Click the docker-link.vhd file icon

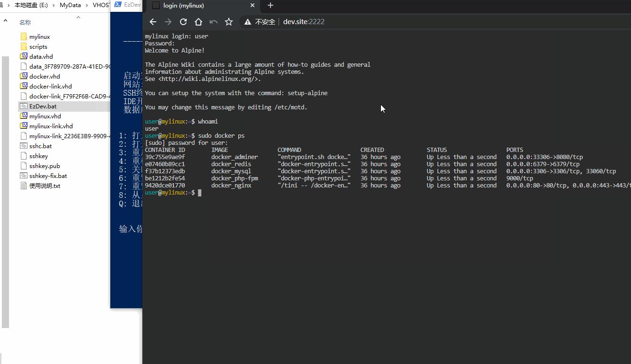click(x=24, y=86)
